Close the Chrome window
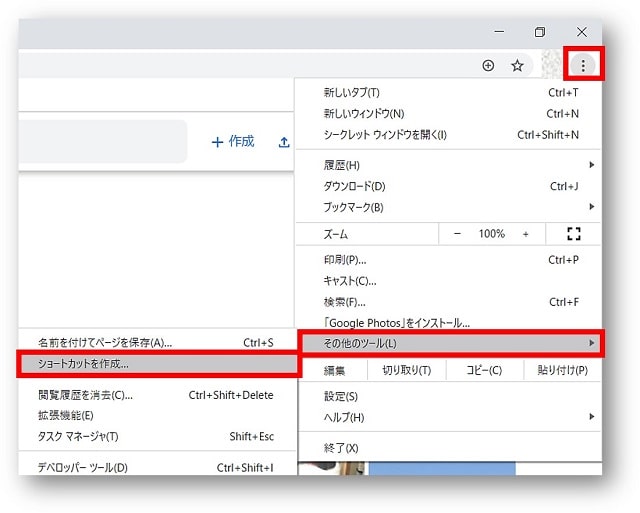The image size is (640, 513). pyautogui.click(x=582, y=32)
